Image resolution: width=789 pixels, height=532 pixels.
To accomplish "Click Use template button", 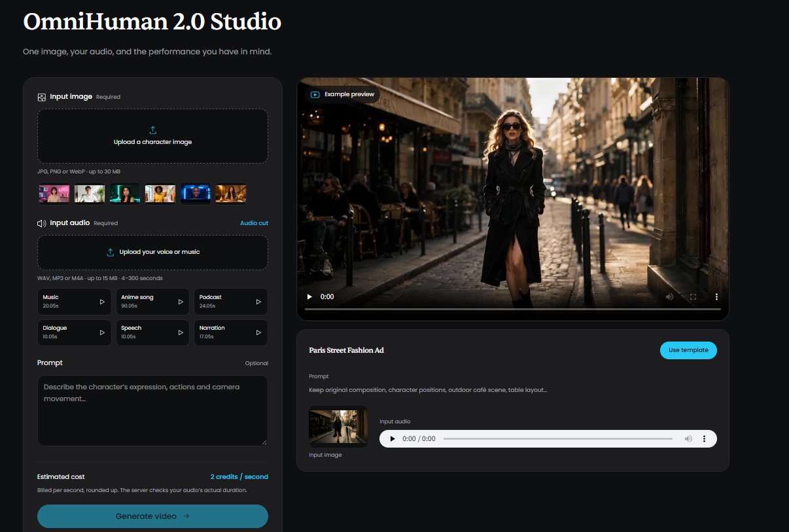I will point(688,350).
